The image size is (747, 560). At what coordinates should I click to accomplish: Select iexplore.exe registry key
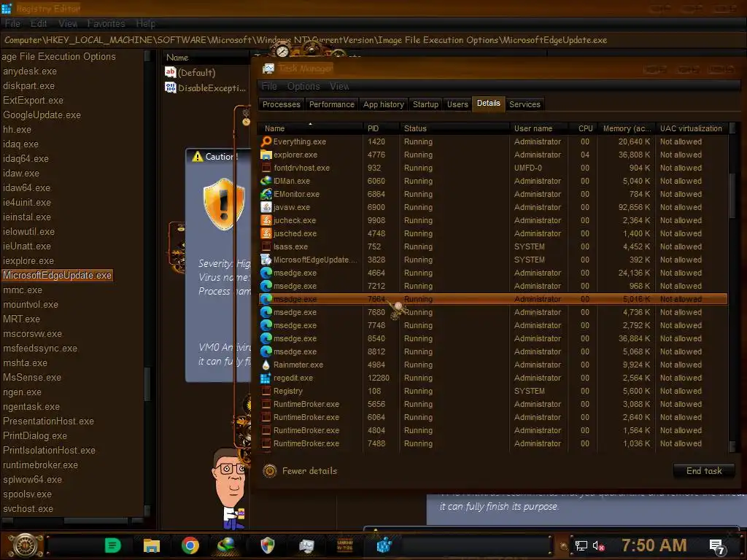point(28,261)
